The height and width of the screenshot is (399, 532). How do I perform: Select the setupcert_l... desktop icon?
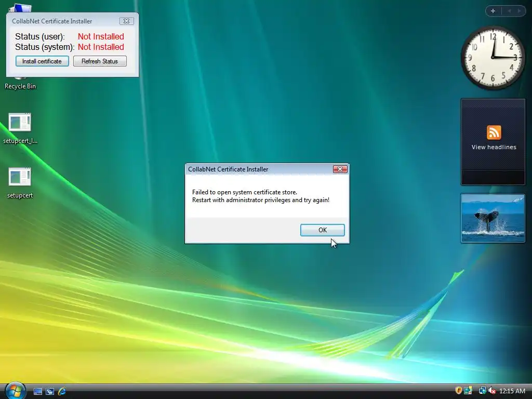pyautogui.click(x=20, y=128)
